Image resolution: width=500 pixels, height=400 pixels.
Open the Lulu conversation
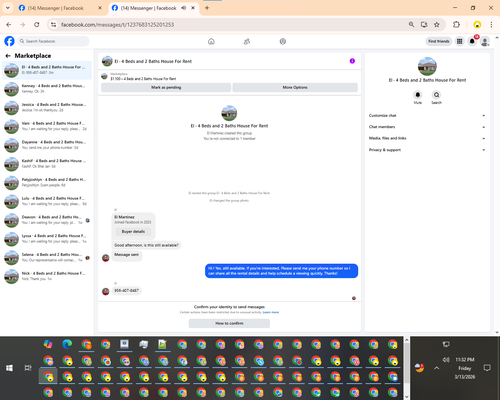coord(47,201)
